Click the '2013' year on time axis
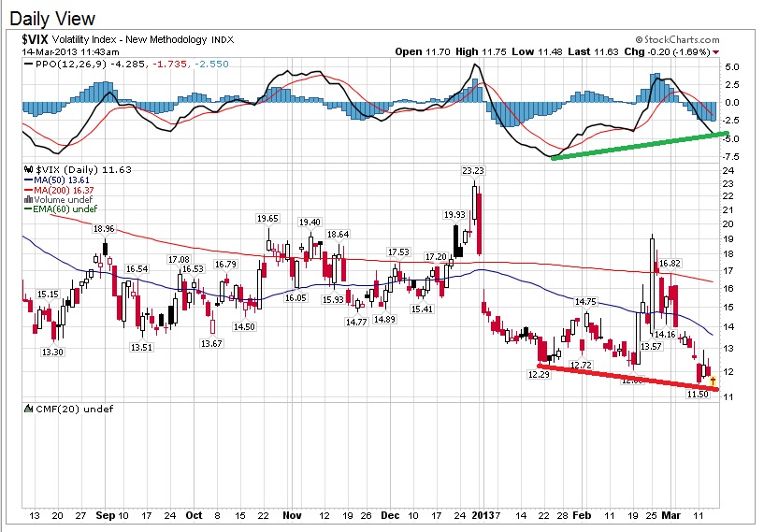 click(x=483, y=515)
